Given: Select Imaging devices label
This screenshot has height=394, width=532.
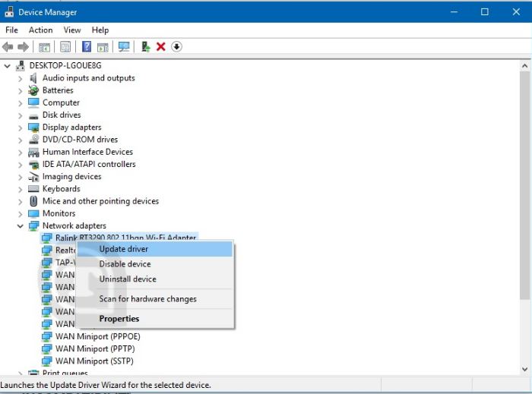Looking at the screenshot, I should pos(72,177).
